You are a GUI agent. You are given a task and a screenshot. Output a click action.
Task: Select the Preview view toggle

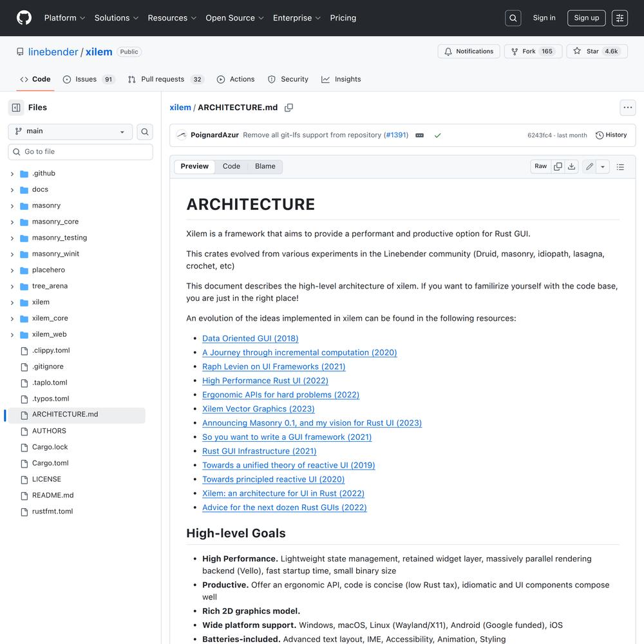point(194,166)
